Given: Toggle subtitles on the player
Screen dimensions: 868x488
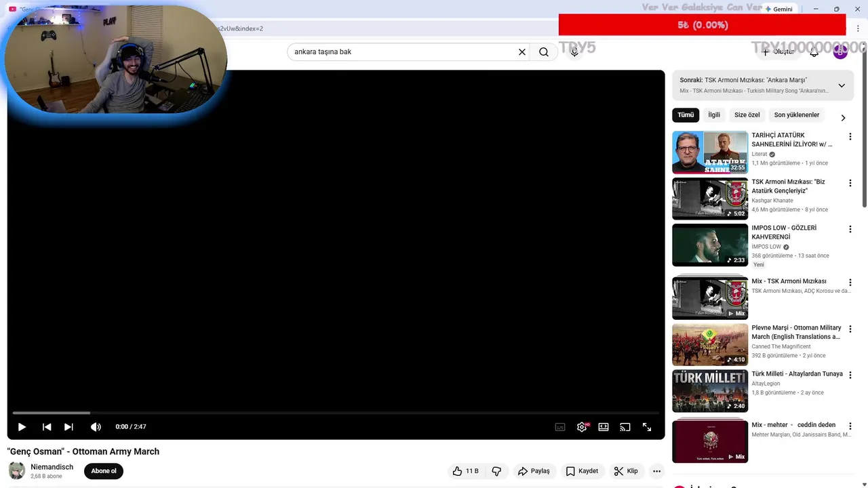Looking at the screenshot, I should pos(560,427).
